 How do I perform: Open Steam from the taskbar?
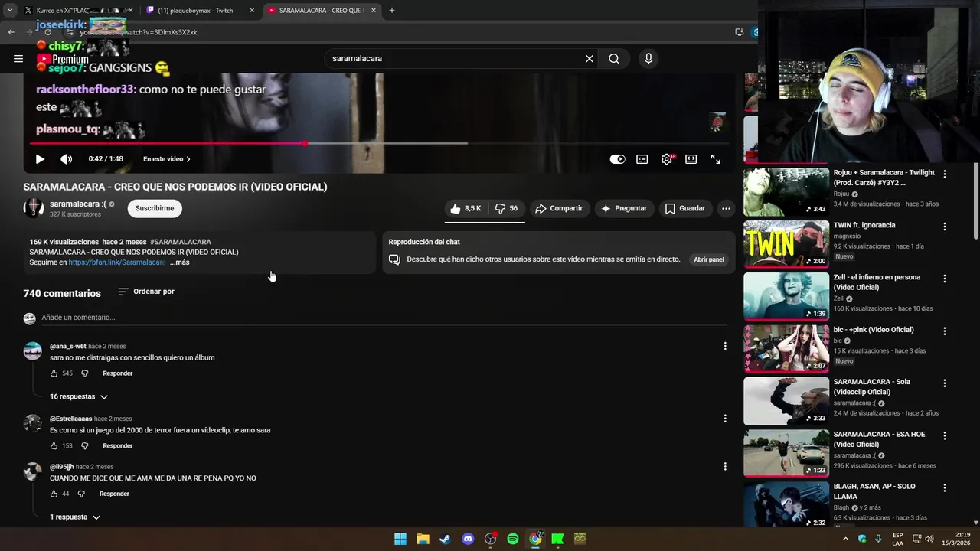(x=445, y=539)
